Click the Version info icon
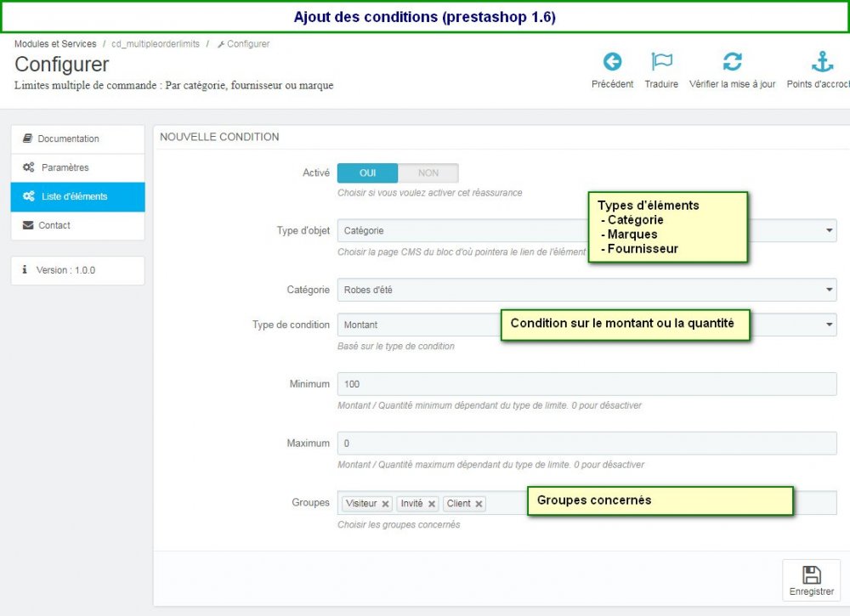 tap(25, 269)
